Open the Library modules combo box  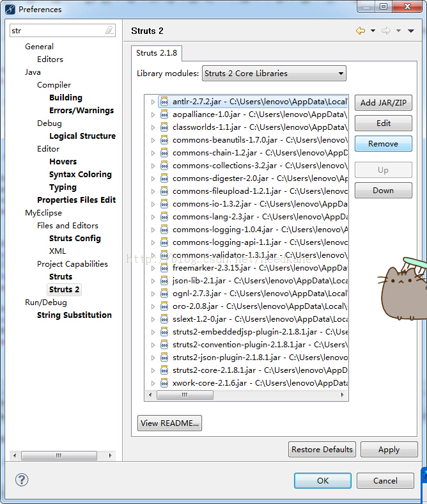[274, 74]
